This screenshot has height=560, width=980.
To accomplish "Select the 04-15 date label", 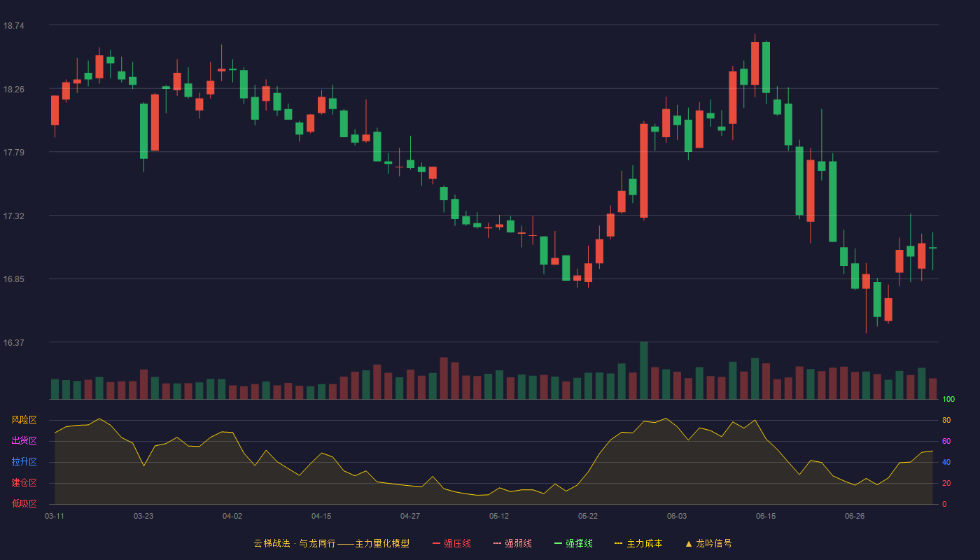I will 321,516.
